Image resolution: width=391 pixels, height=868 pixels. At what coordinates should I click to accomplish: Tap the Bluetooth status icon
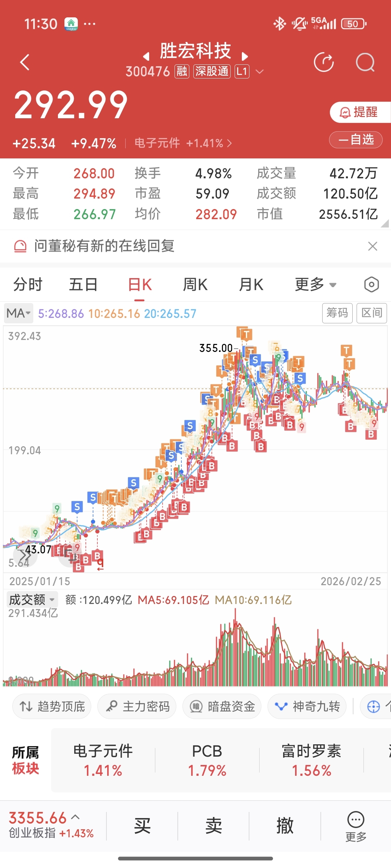point(279,24)
